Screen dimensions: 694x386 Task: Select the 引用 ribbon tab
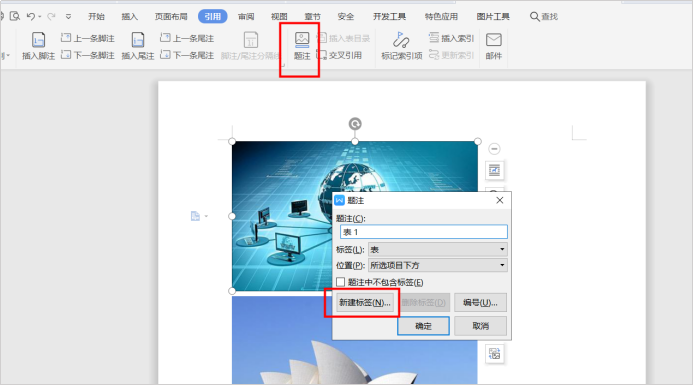pos(212,16)
